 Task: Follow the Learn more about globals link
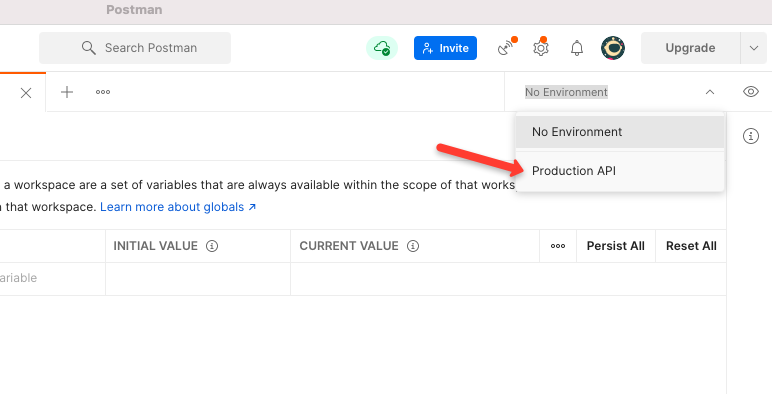coord(178,207)
